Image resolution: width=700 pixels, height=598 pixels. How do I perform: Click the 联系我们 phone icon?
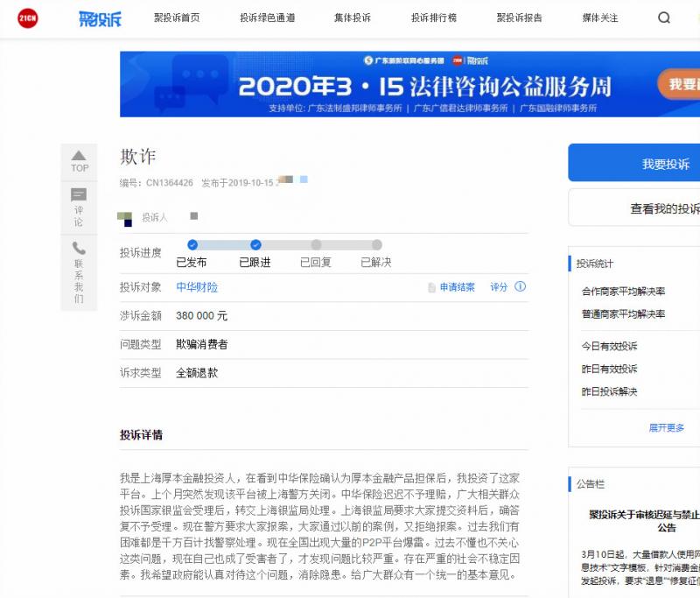tap(79, 248)
